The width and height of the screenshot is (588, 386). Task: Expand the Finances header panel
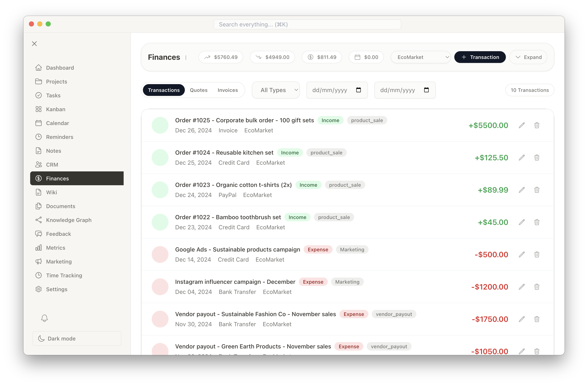pyautogui.click(x=528, y=57)
